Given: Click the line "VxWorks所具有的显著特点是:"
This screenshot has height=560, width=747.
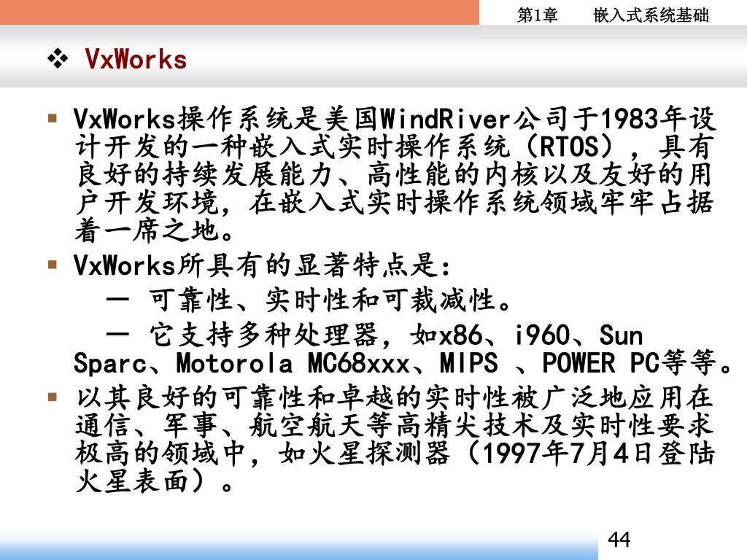Looking at the screenshot, I should coord(262,265).
